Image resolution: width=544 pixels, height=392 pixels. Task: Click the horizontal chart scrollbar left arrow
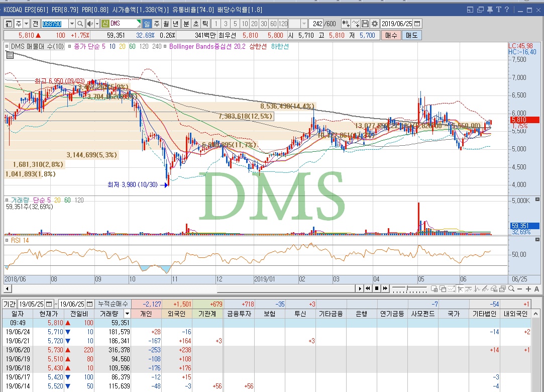pyautogui.click(x=8, y=288)
